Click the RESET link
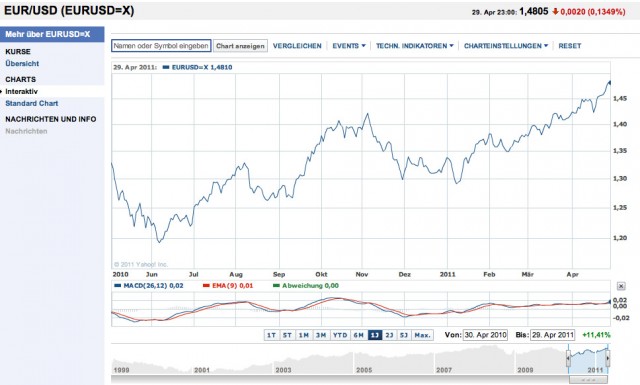Screen dimensions: 640x385 coord(570,46)
